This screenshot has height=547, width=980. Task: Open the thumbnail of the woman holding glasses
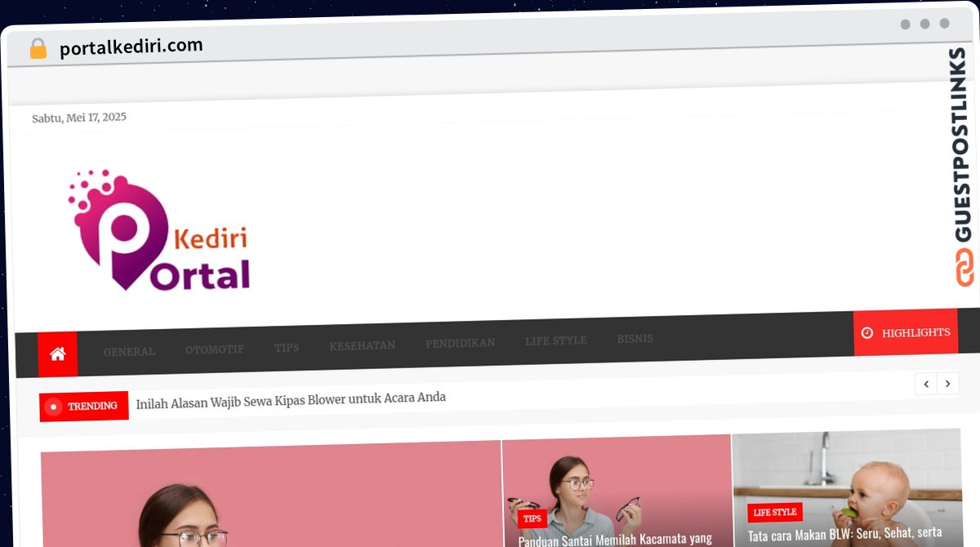click(x=617, y=490)
